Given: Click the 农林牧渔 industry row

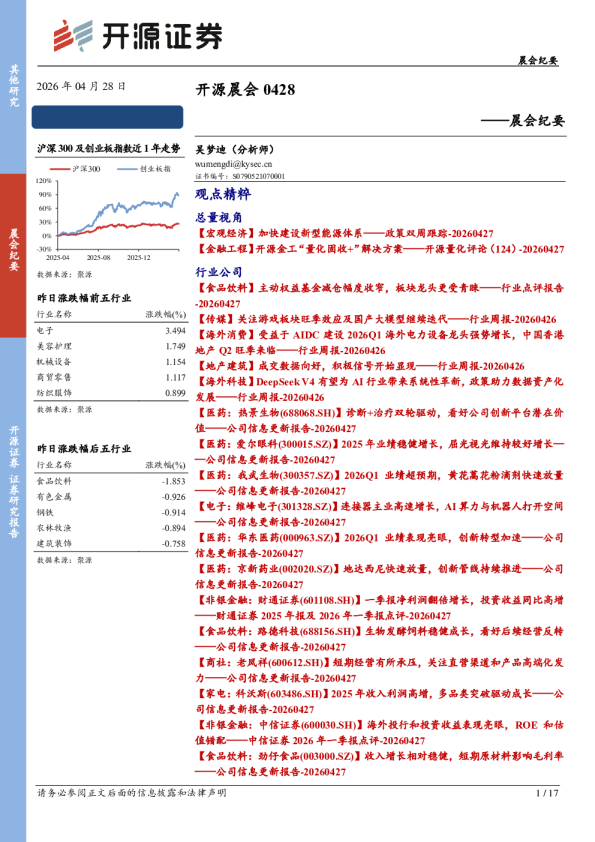Looking at the screenshot, I should point(111,528).
